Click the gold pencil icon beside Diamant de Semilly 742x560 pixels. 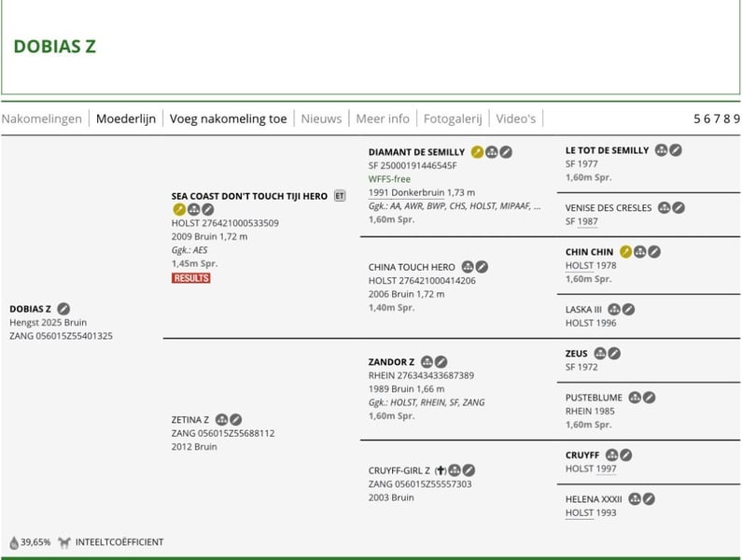click(x=477, y=152)
